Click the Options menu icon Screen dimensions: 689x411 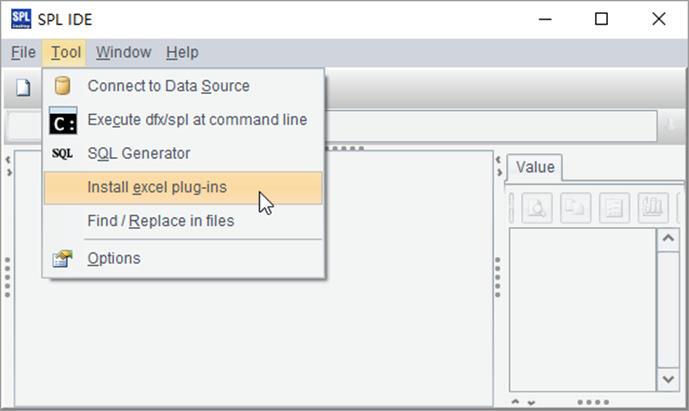coord(62,258)
